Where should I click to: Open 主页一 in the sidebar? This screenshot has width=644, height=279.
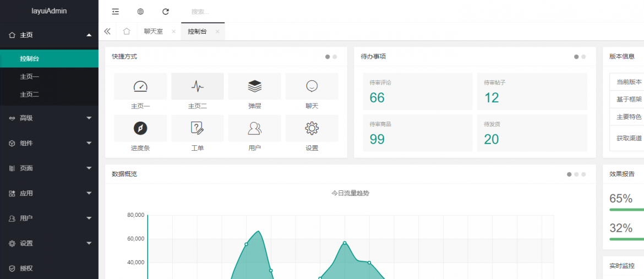50,77
